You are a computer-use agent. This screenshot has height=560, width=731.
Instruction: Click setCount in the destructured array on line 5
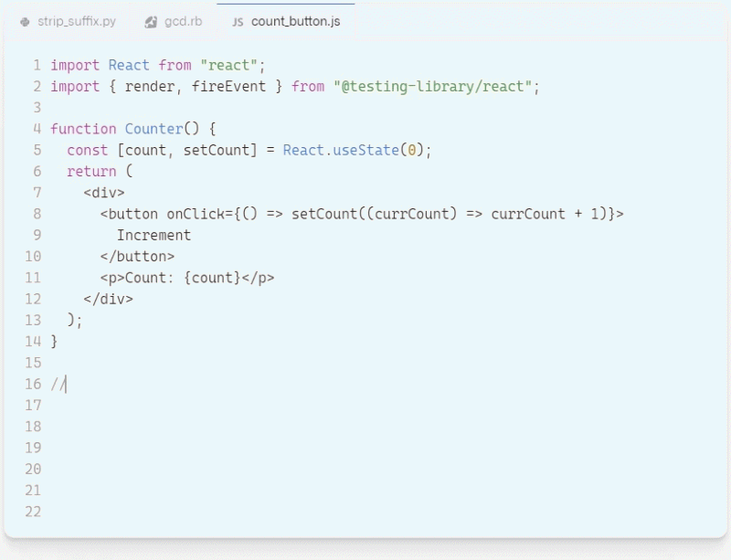216,150
